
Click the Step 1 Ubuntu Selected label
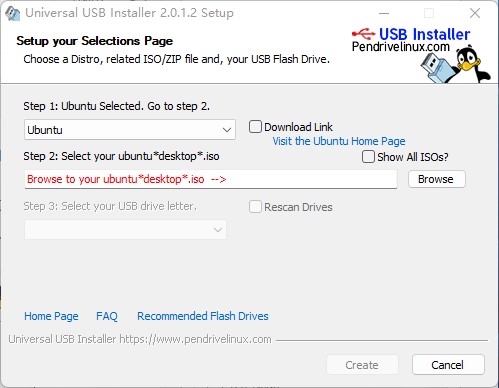pos(117,106)
